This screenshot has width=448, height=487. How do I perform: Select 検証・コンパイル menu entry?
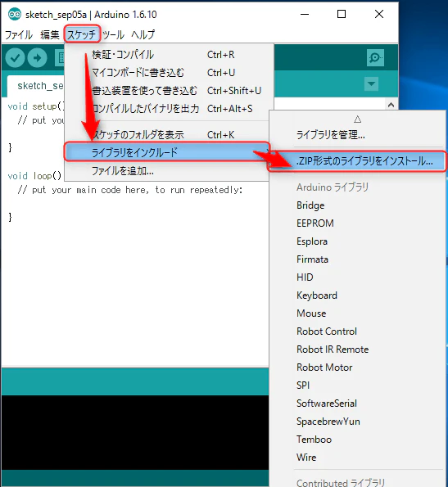point(169,55)
